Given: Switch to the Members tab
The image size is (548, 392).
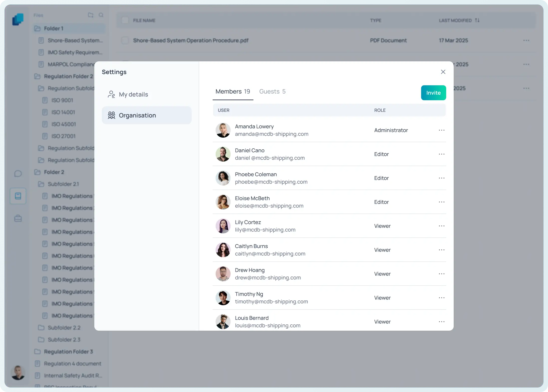Looking at the screenshot, I should (x=233, y=92).
